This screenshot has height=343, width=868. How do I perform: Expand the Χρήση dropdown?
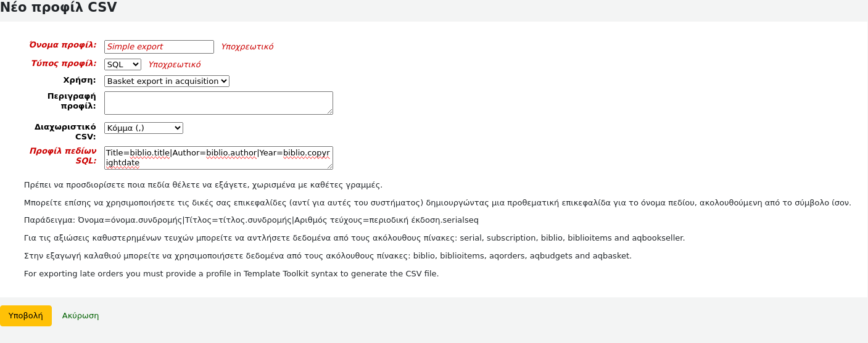(x=167, y=81)
